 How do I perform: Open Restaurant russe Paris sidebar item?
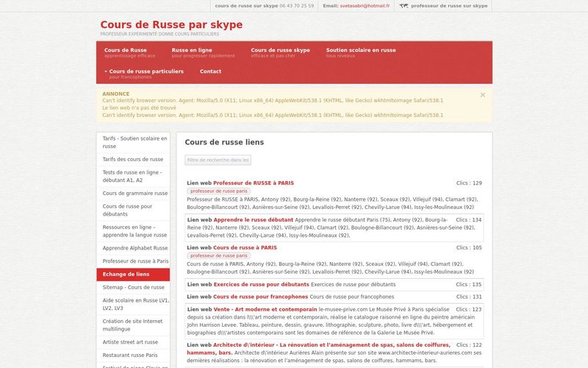coord(133,355)
